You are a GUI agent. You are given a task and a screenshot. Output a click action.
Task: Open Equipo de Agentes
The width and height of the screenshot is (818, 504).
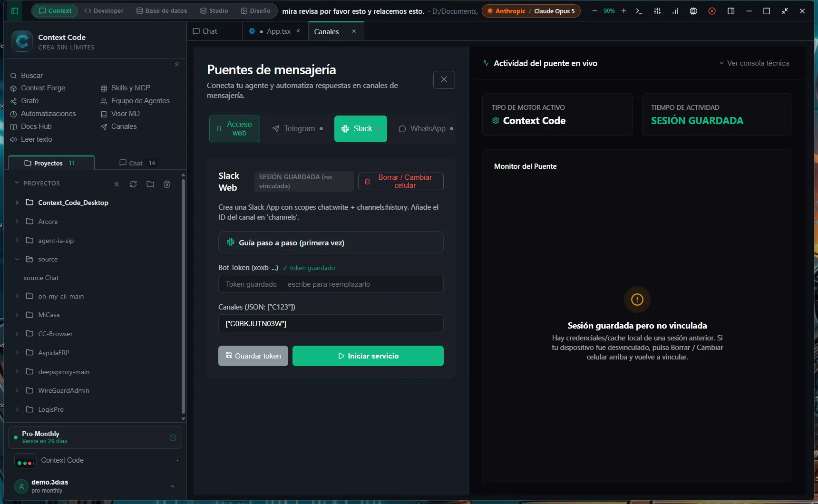tap(135, 101)
